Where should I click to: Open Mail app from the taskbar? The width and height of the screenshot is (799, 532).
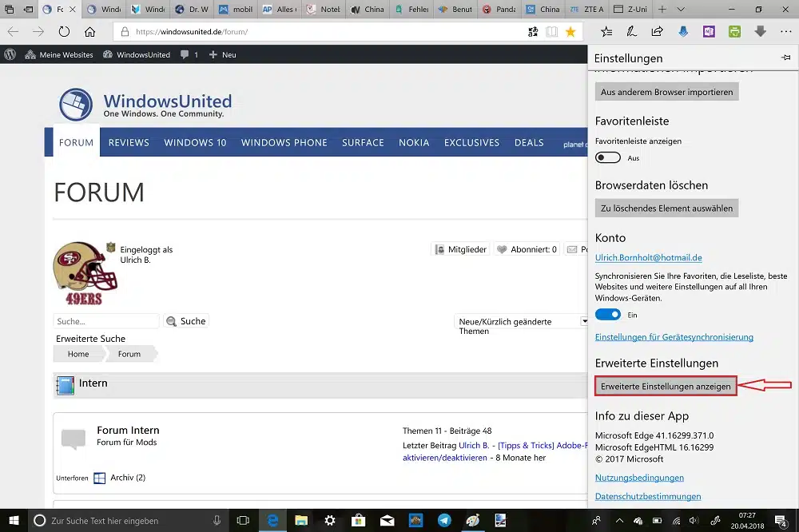pyautogui.click(x=388, y=520)
